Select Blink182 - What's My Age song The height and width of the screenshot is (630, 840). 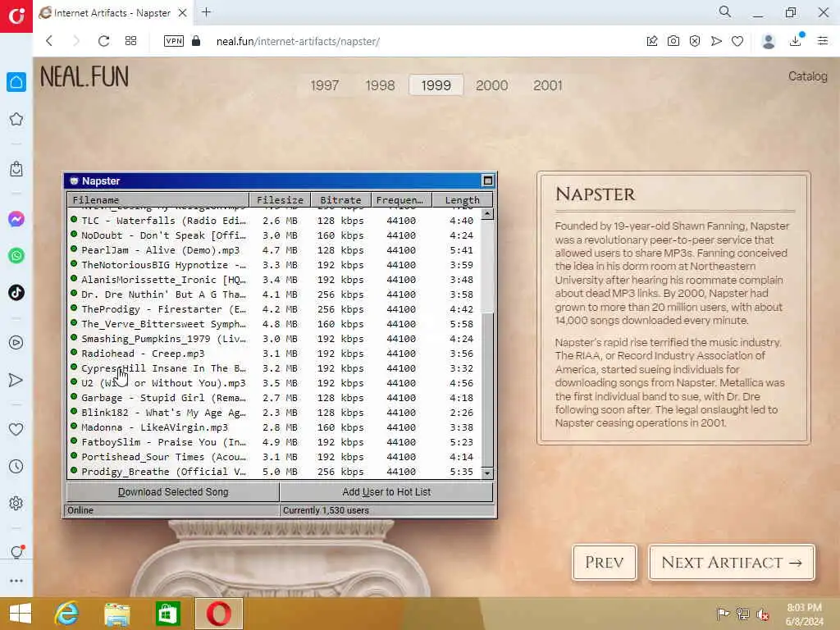pos(274,413)
